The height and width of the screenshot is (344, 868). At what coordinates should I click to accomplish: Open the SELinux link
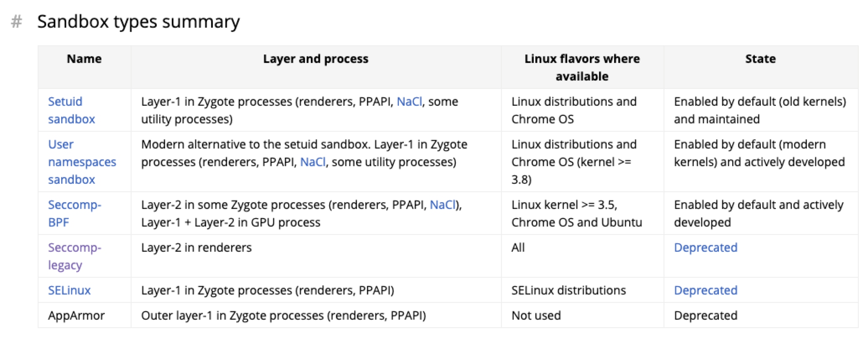coord(69,290)
